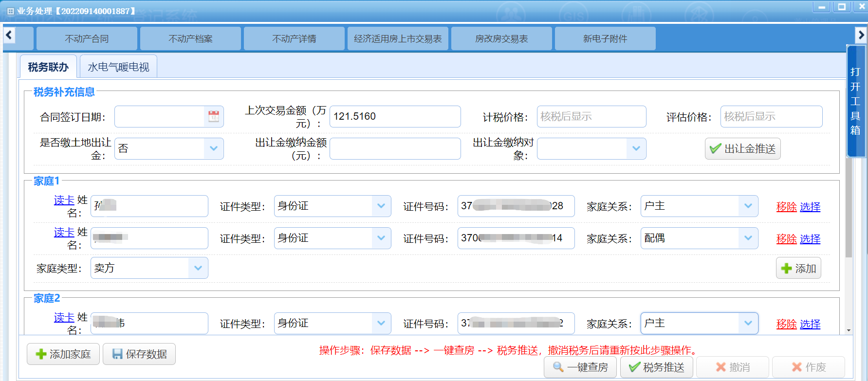Click 读卡 link in 家庭2 row
868x381 pixels.
pyautogui.click(x=64, y=318)
